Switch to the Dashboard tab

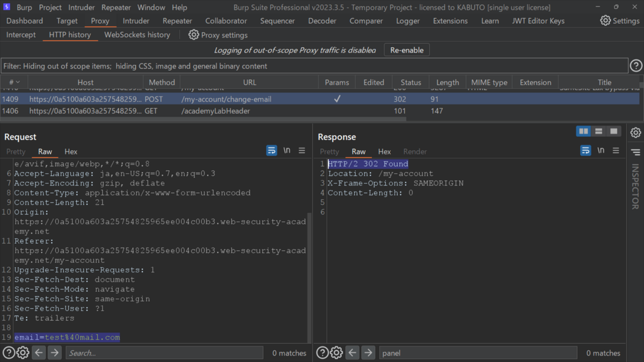click(x=25, y=21)
